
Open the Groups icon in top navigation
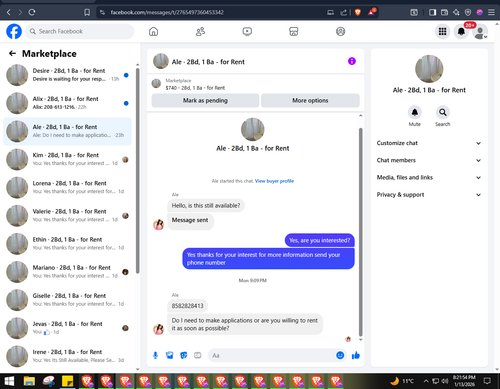340,31
